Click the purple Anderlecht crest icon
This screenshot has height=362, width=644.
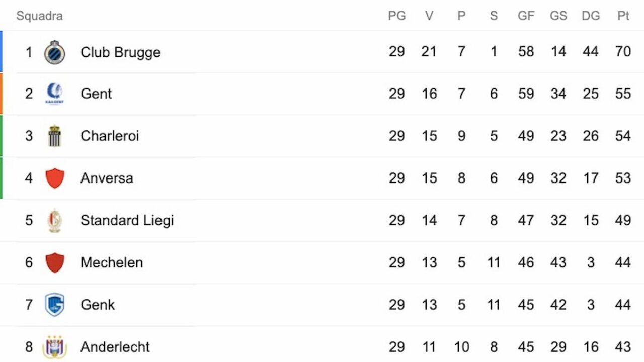54,347
